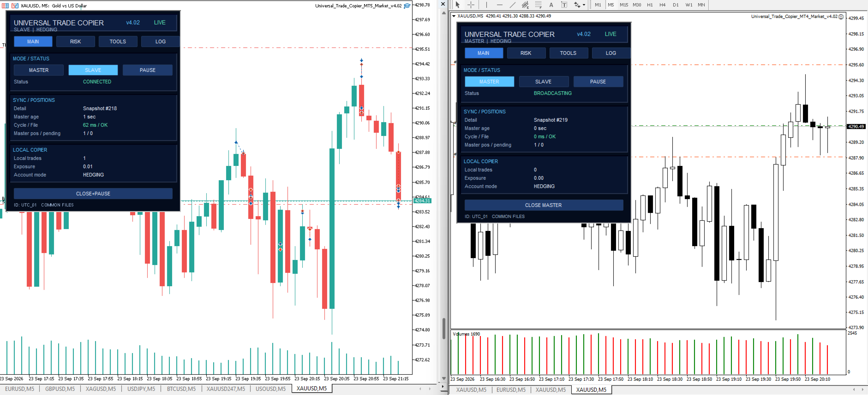868x395 pixels.
Task: Switch to EURUSD,M5 chart tab in MT5
Action: (x=20, y=389)
